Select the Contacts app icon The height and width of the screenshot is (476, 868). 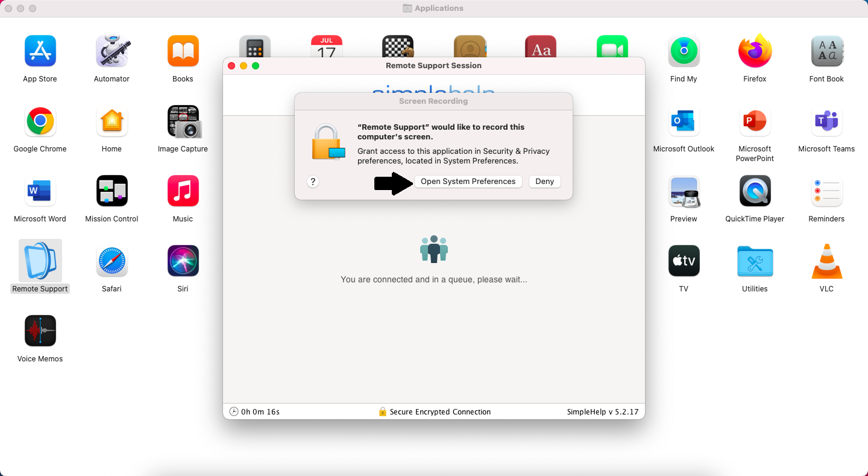(x=470, y=46)
